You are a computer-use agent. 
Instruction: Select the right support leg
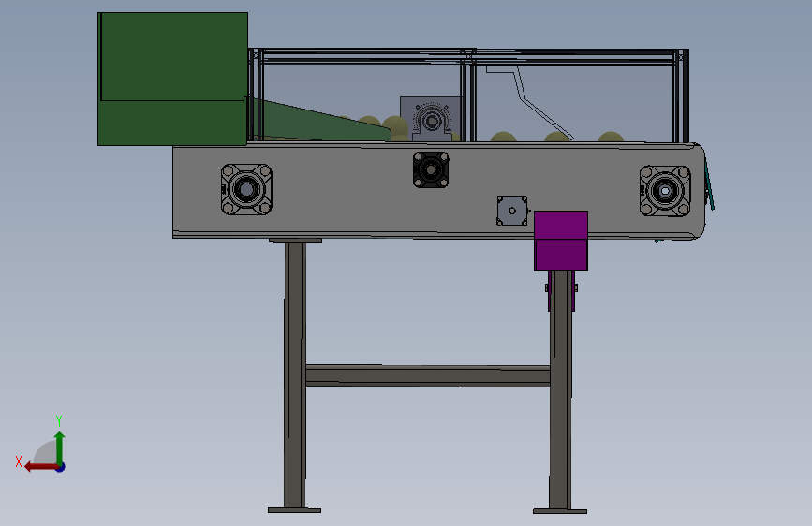coord(560,390)
